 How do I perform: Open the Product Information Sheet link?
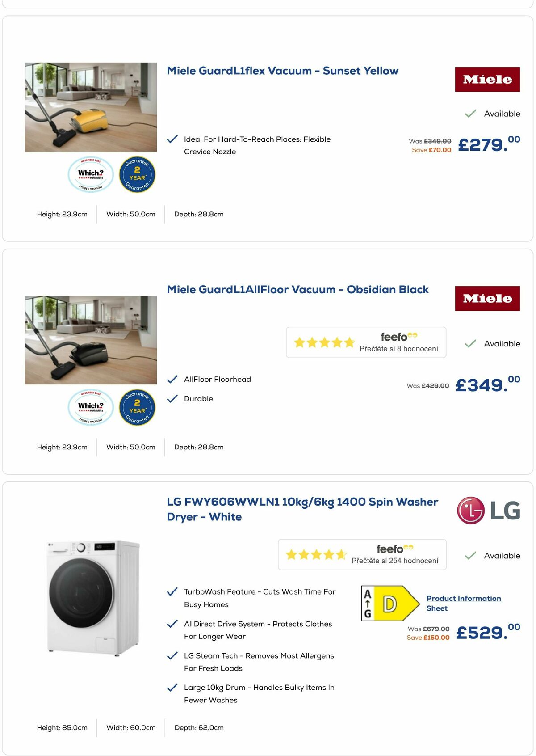pyautogui.click(x=463, y=603)
